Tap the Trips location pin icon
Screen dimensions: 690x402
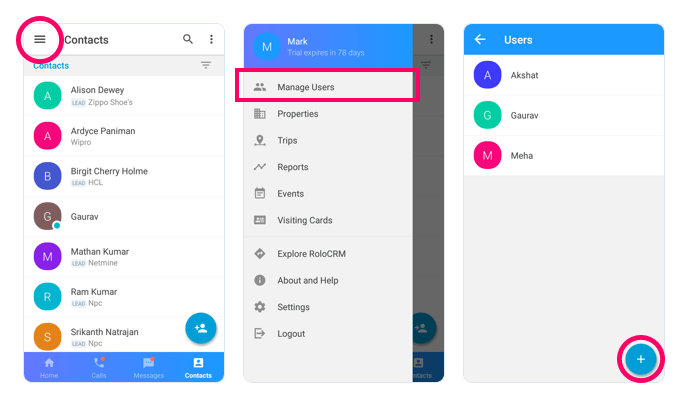pyautogui.click(x=260, y=140)
